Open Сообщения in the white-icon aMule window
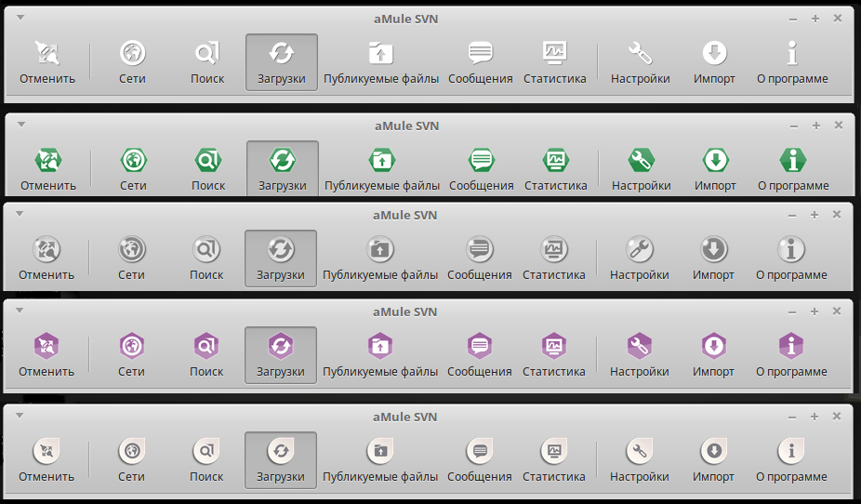 coord(481,62)
